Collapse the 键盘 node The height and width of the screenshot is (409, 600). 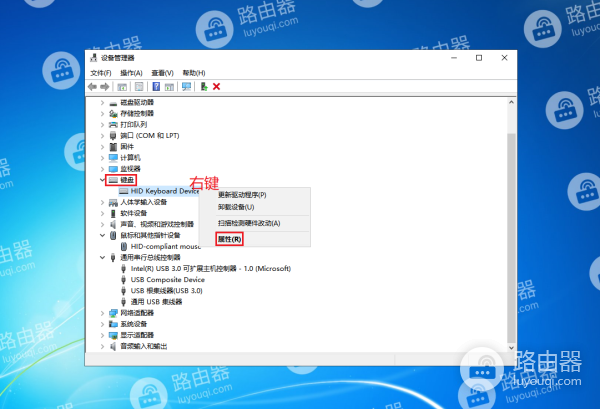tap(102, 179)
